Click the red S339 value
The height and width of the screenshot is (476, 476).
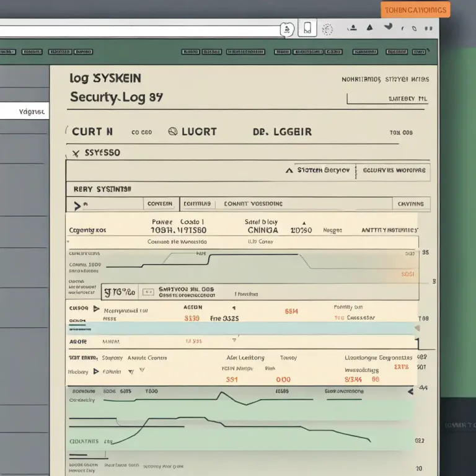(x=192, y=318)
